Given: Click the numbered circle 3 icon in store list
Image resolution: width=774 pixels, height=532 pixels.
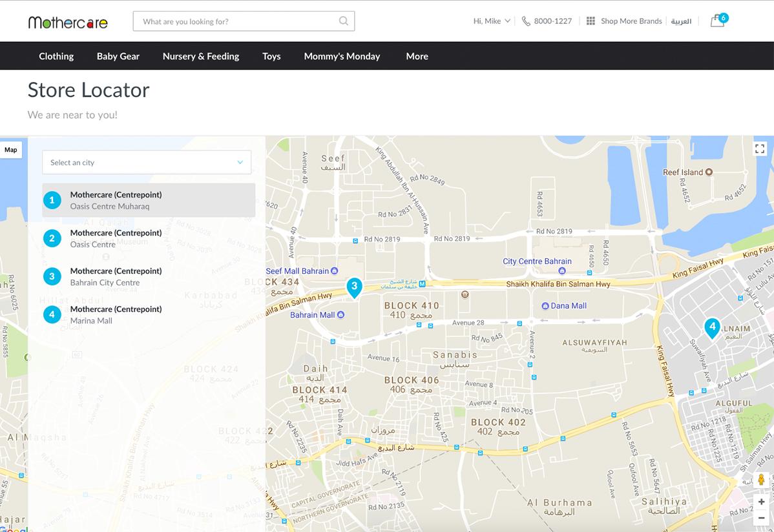Looking at the screenshot, I should 52,276.
